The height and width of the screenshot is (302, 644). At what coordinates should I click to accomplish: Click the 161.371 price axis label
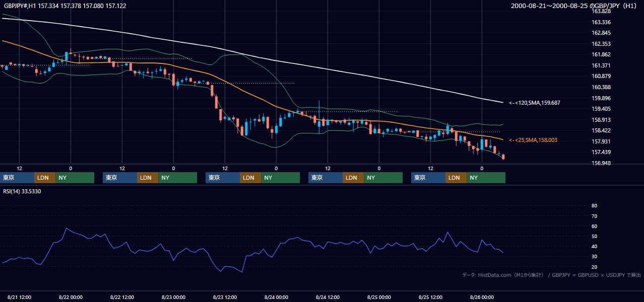pyautogui.click(x=601, y=65)
